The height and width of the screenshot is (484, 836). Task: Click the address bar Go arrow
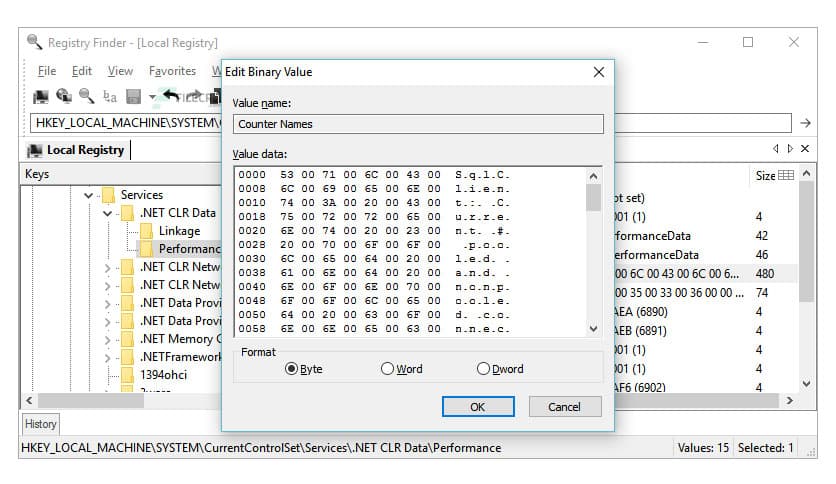pyautogui.click(x=805, y=123)
